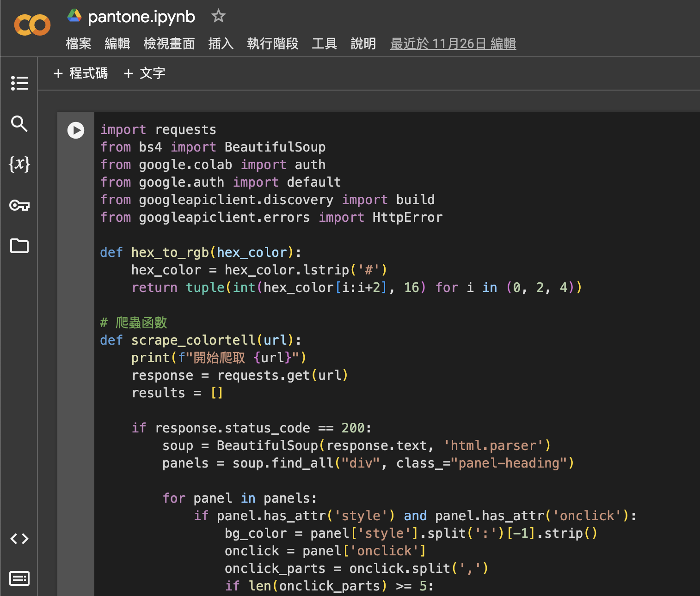Open the variables {x} panel
The height and width of the screenshot is (596, 700).
tap(19, 164)
